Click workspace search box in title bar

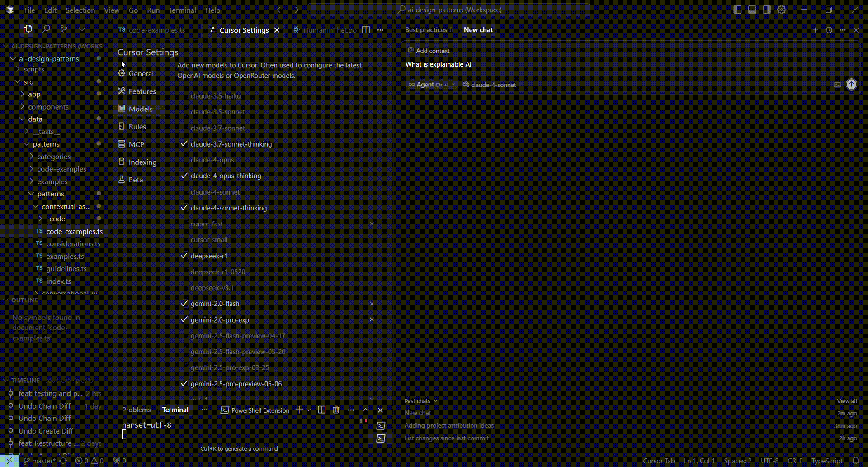click(448, 10)
